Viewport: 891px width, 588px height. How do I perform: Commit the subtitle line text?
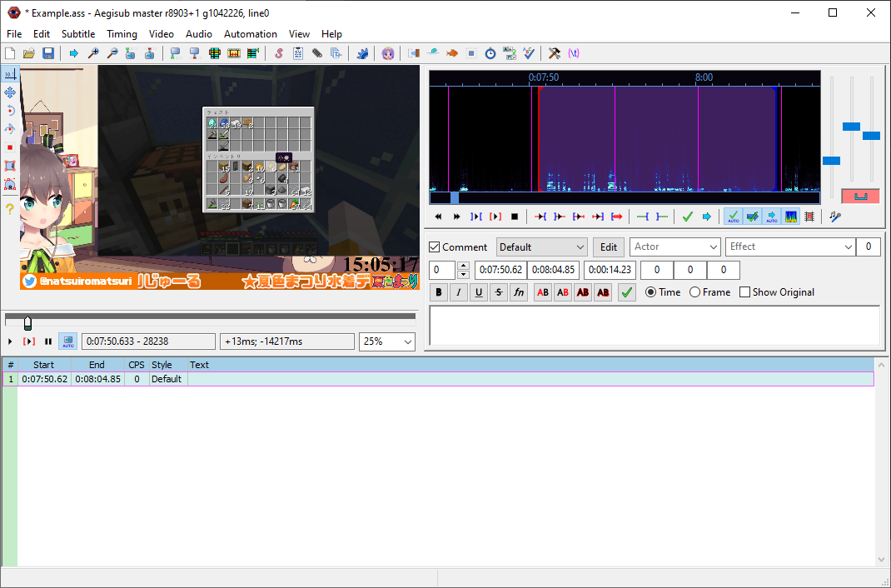click(627, 292)
